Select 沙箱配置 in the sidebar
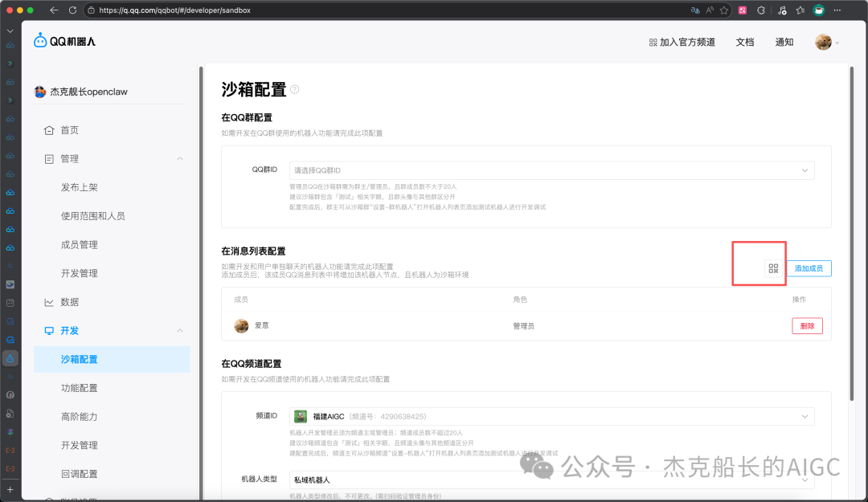Viewport: 868px width, 502px height. tap(112, 359)
